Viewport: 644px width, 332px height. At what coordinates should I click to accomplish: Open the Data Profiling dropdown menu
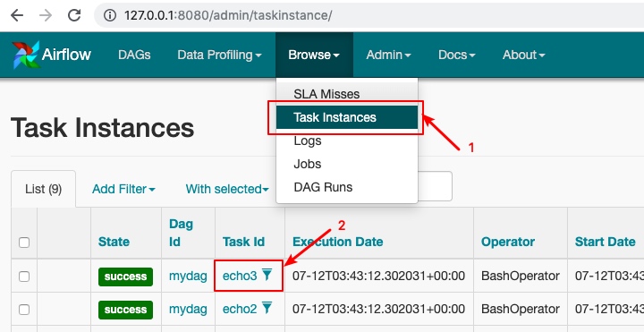click(x=219, y=55)
